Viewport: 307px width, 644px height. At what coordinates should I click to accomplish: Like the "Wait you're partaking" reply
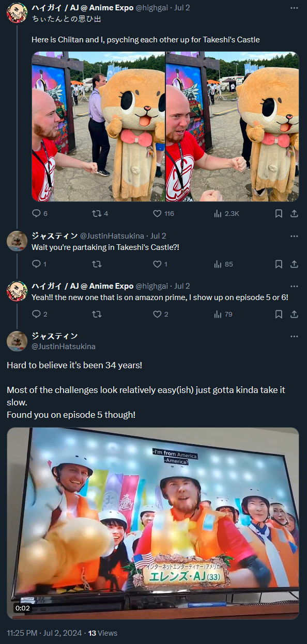[160, 264]
